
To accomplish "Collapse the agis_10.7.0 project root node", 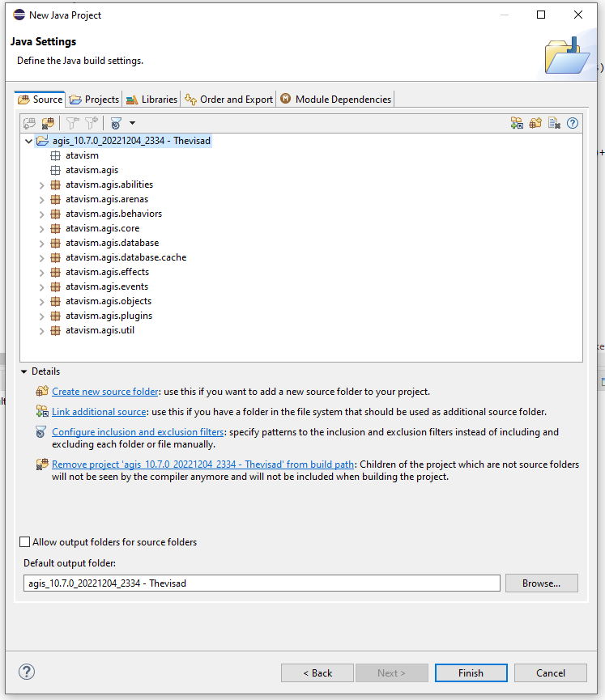I will coord(29,141).
